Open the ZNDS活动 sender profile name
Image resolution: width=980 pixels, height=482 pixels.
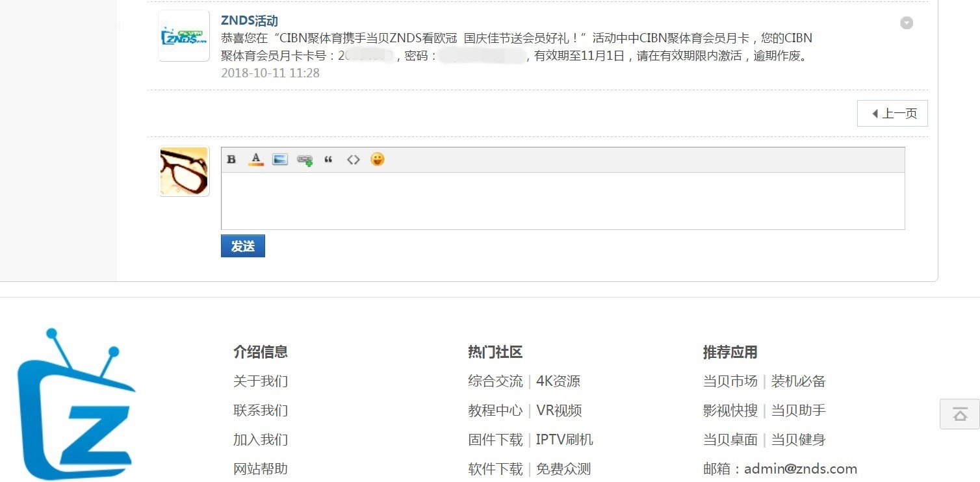click(250, 21)
